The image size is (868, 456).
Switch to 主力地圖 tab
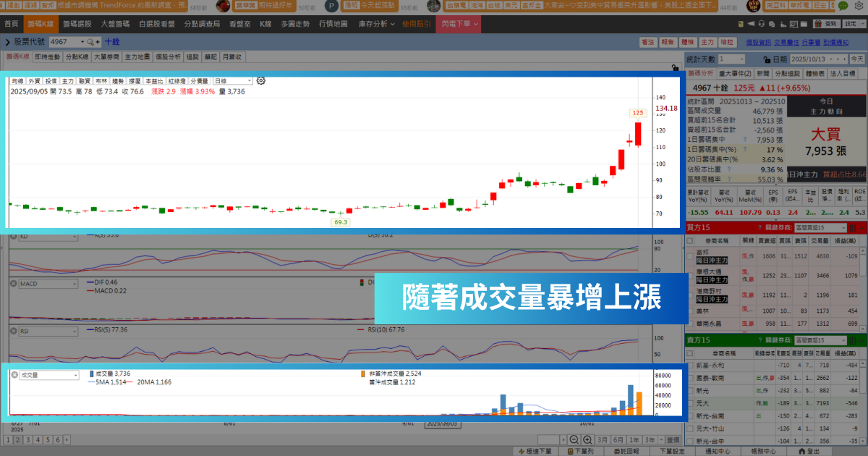137,56
